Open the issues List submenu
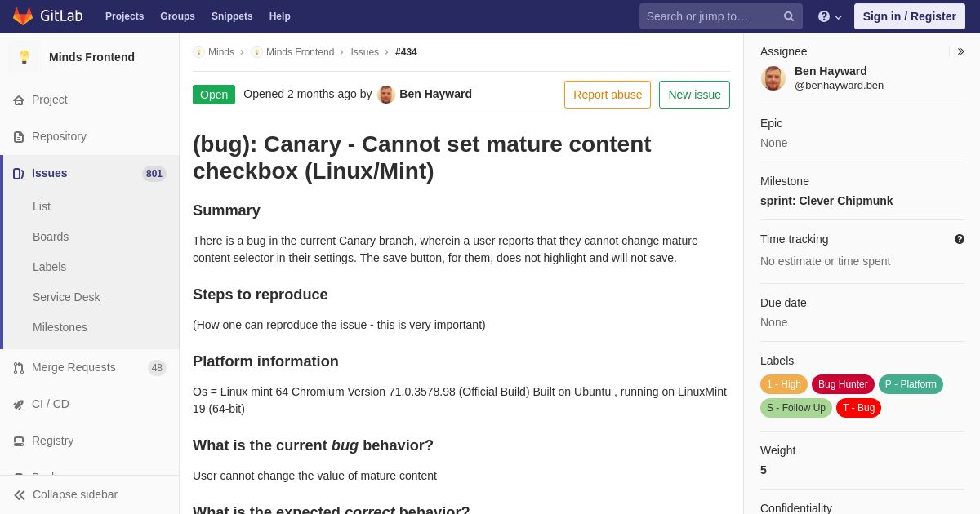This screenshot has height=514, width=980. [42, 206]
